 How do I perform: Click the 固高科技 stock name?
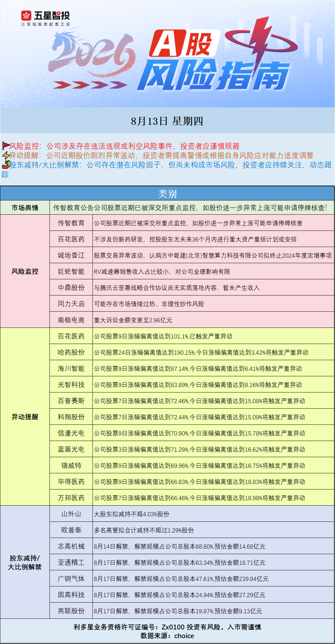[x=71, y=595]
